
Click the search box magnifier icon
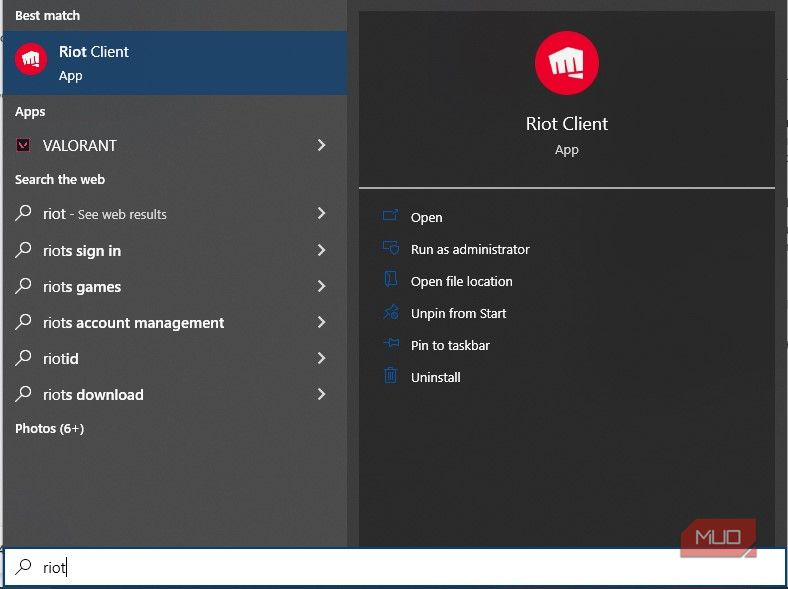click(23, 567)
